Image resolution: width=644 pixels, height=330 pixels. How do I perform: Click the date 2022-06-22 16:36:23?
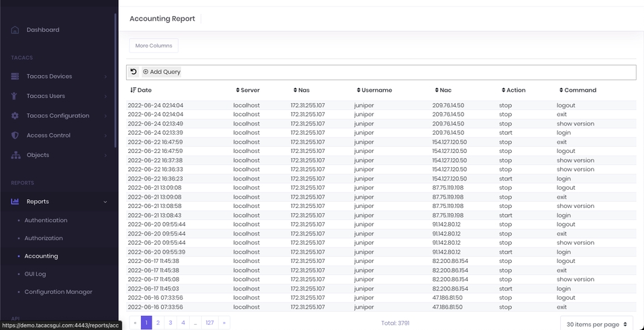155,179
